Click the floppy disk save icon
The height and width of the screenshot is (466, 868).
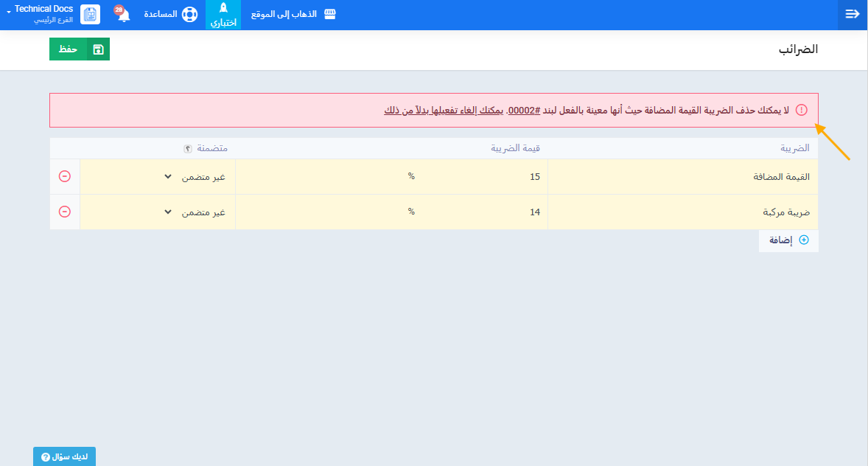[x=99, y=49]
